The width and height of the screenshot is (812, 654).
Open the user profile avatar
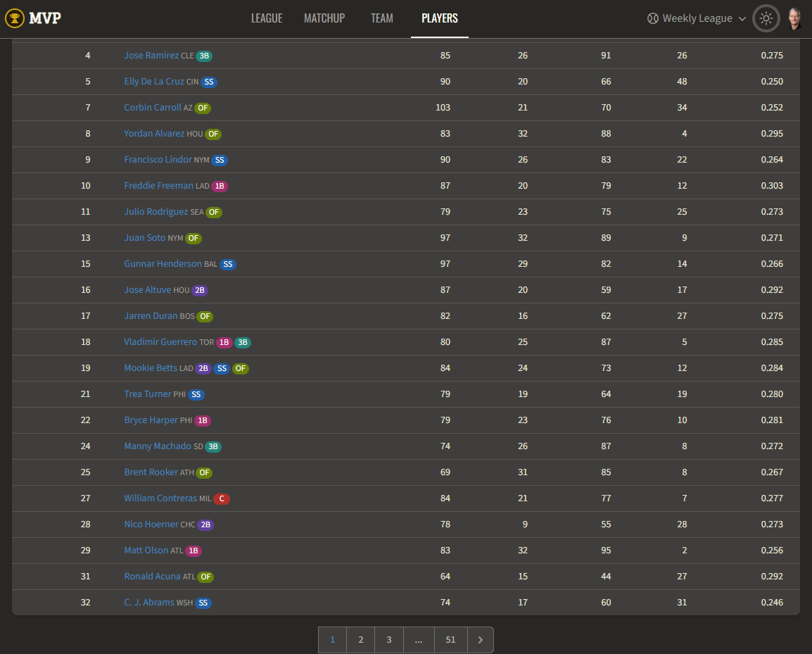point(794,18)
